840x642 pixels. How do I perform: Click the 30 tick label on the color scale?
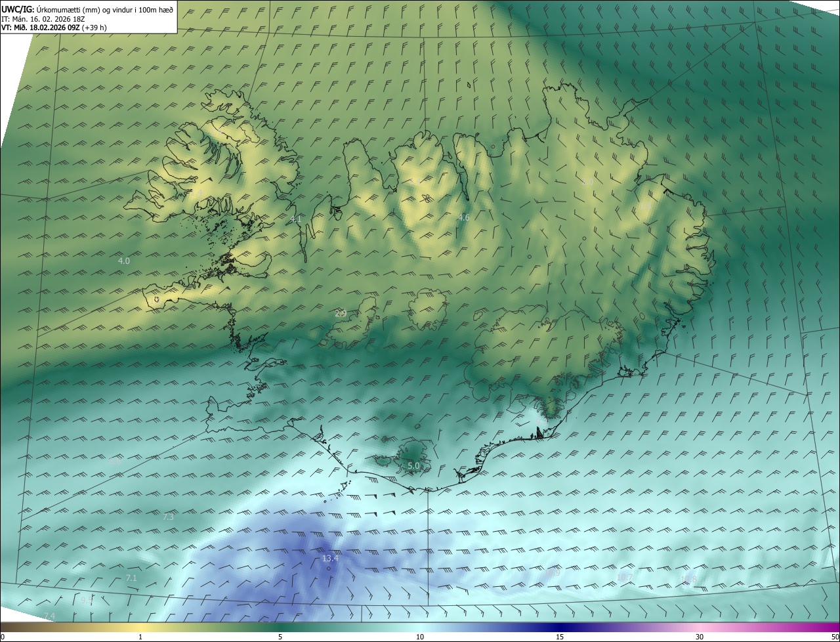[700, 637]
